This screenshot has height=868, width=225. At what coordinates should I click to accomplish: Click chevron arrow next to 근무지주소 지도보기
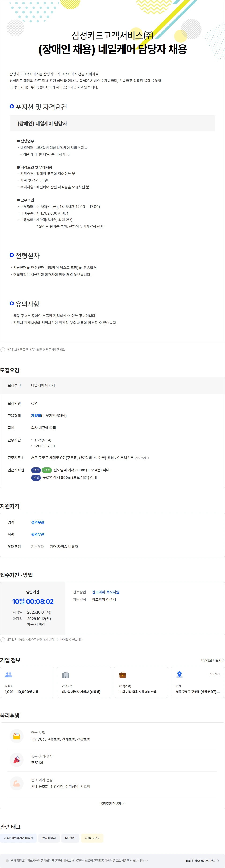point(148,458)
